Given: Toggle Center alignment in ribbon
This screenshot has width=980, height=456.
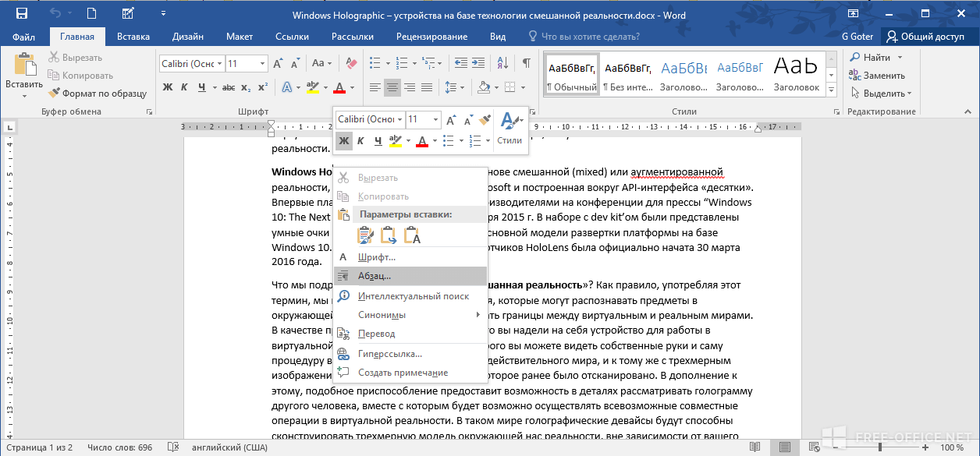Looking at the screenshot, I should tap(392, 87).
